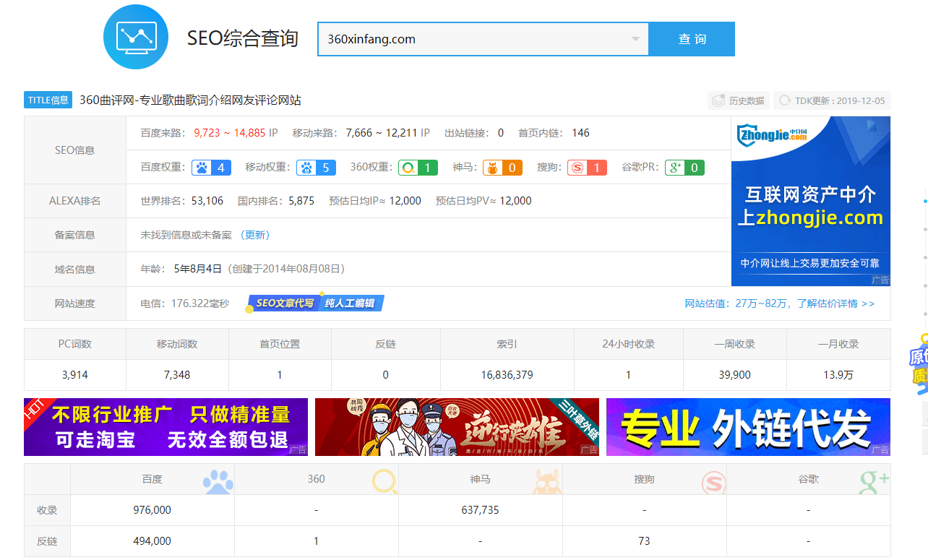Click the 360 magnifier icon in header
Viewport: 928px width, 560px height.
pos(384,481)
